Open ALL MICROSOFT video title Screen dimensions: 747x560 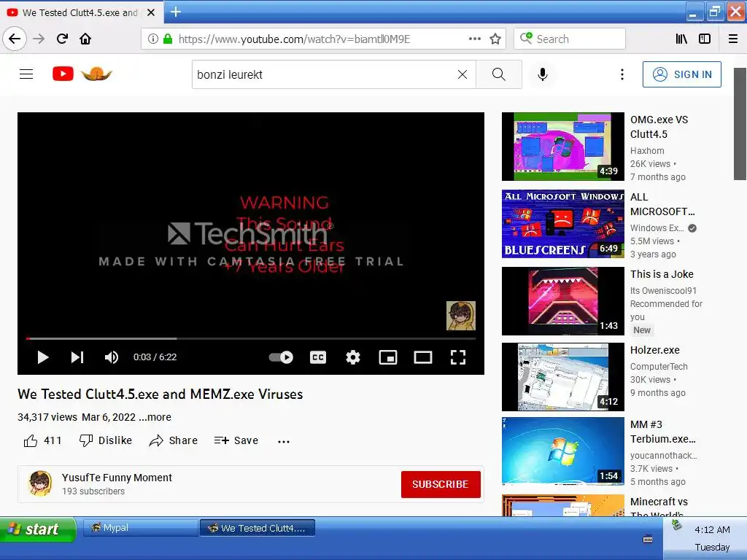[662, 204]
